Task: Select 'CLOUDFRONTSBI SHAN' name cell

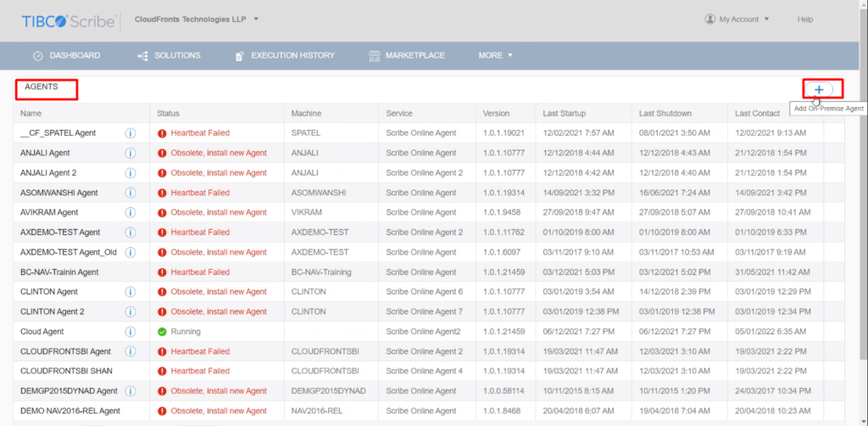Action: point(66,371)
